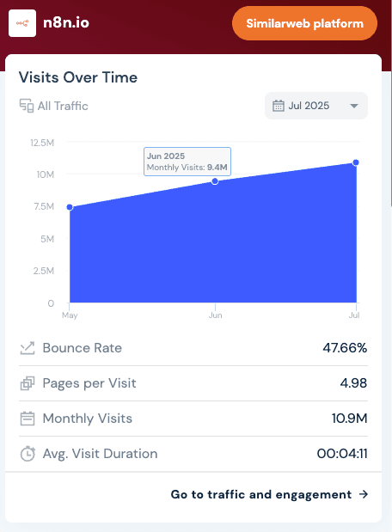Click the 2.5M y-axis label
The width and height of the screenshot is (392, 532).
point(44,271)
